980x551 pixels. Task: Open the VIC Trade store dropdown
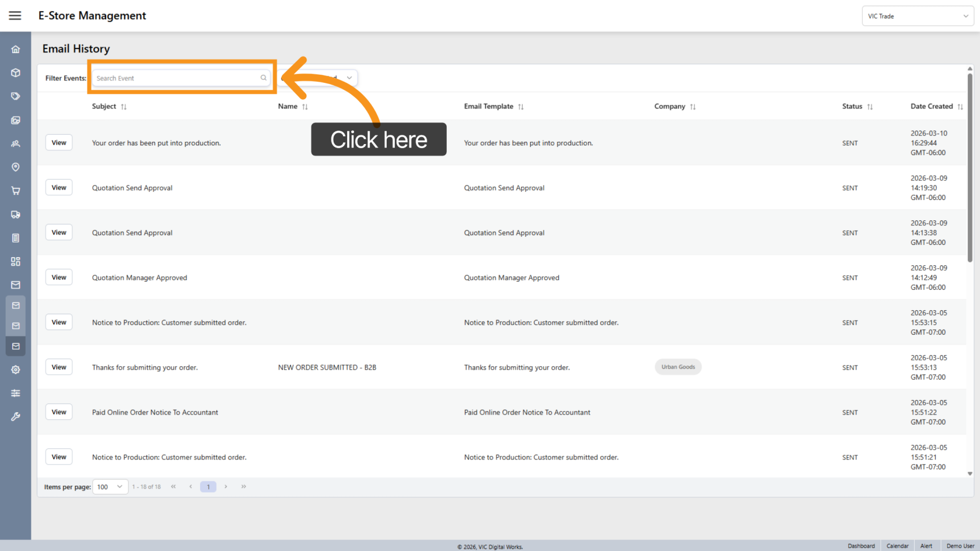[x=917, y=16]
